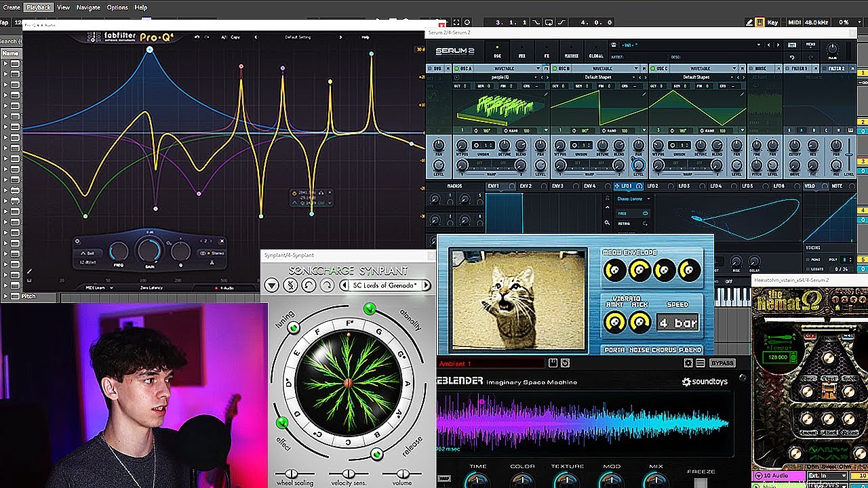Viewport: 868px width, 488px height.
Task: Select ENV 2 tab in Serum
Action: (533, 186)
